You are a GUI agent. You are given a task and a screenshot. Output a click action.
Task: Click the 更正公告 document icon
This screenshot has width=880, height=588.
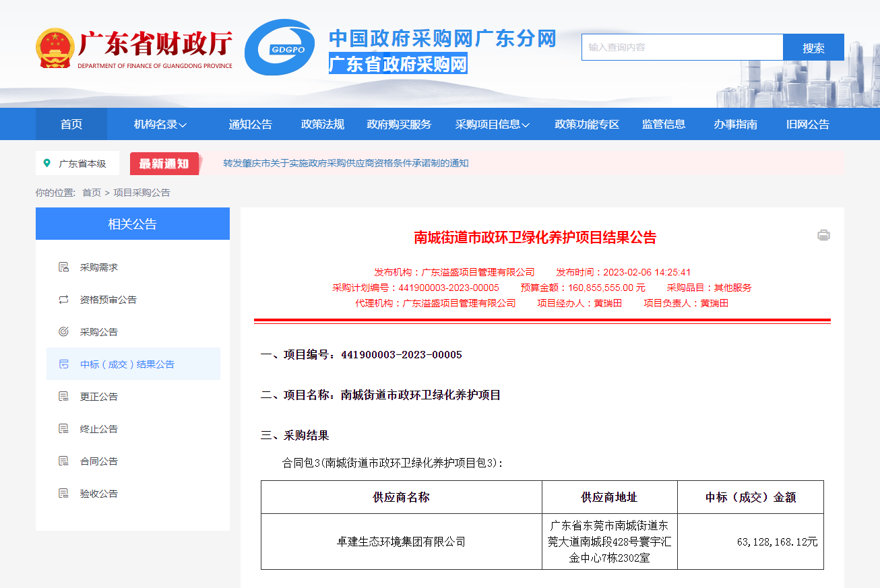(x=64, y=397)
